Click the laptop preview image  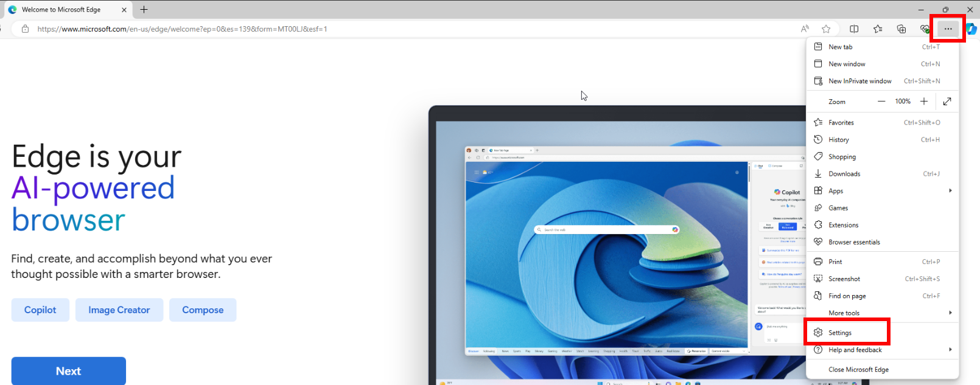click(x=617, y=245)
